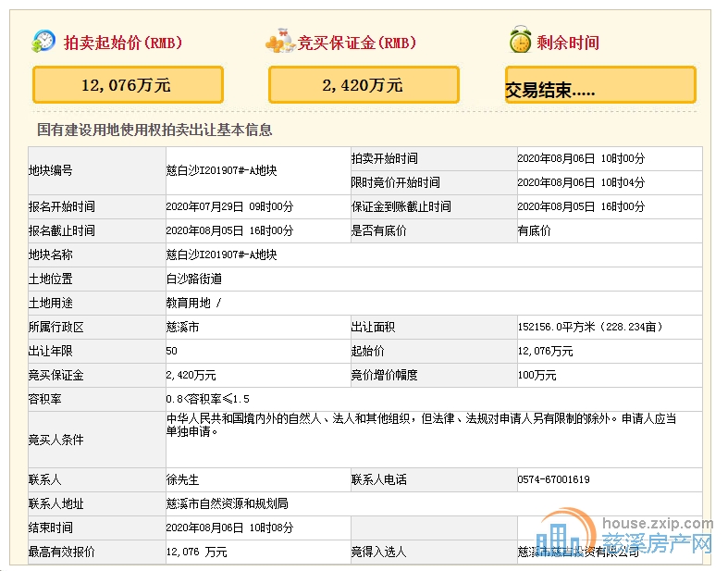
Task: Click the 白沙路街道 land location value
Action: pyautogui.click(x=194, y=279)
